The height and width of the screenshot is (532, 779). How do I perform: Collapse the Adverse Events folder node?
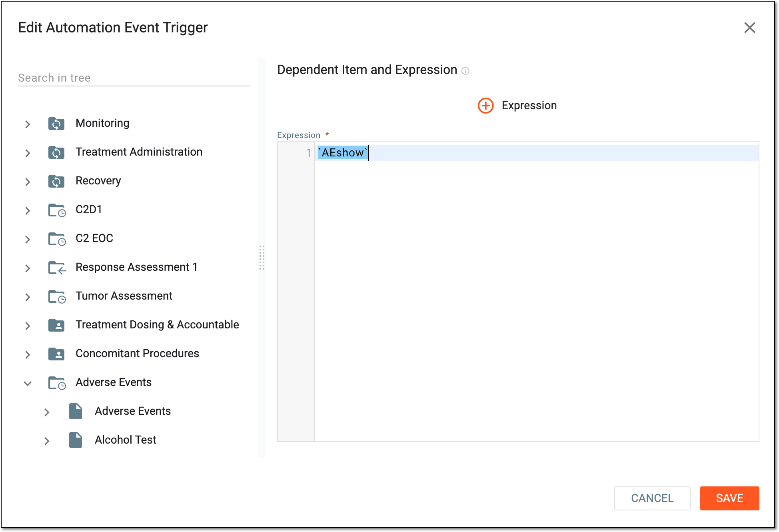click(28, 383)
